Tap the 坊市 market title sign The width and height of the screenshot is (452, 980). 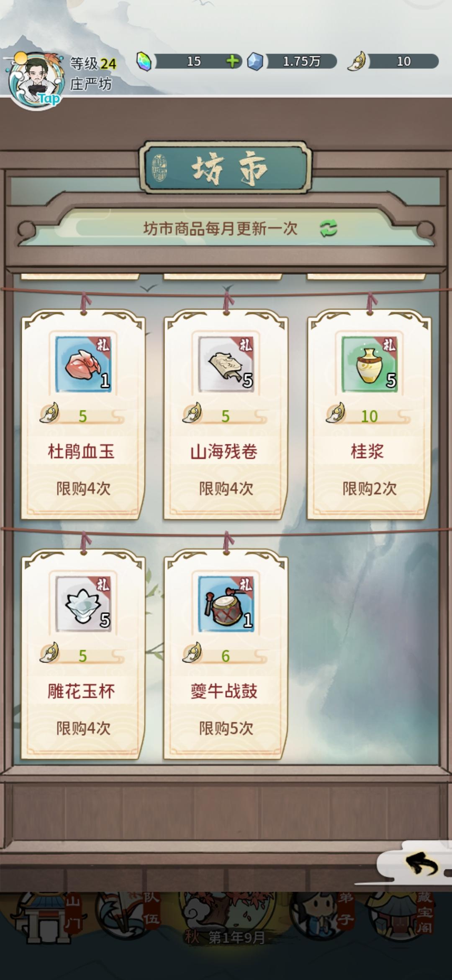[x=226, y=168]
